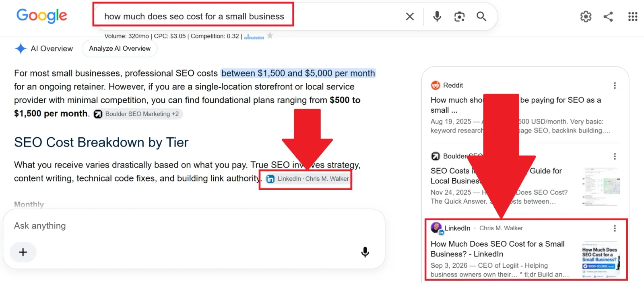This screenshot has height=283, width=644.
Task: Open the Reddit card options menu
Action: coord(615,86)
